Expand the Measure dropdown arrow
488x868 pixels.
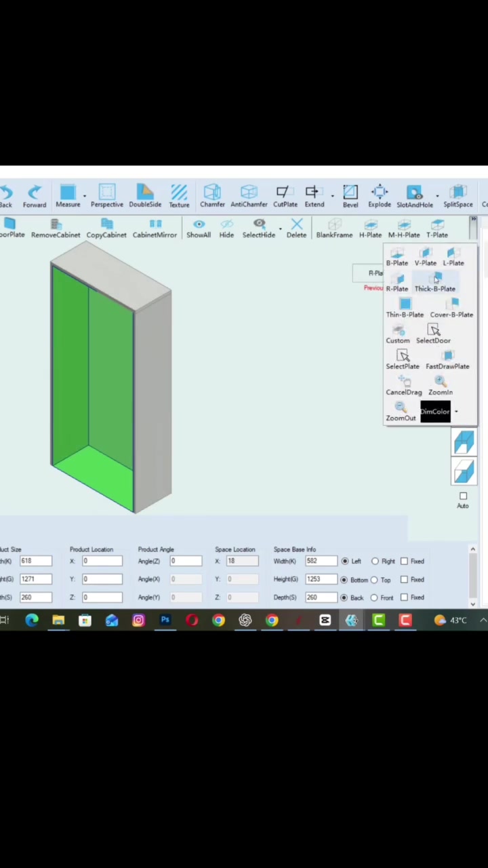pos(85,196)
